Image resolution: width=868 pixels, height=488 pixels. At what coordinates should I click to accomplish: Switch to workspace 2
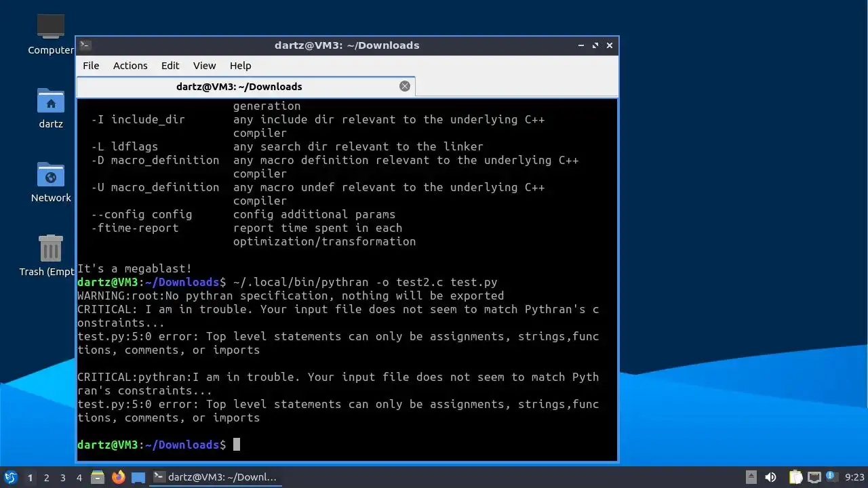(x=46, y=478)
